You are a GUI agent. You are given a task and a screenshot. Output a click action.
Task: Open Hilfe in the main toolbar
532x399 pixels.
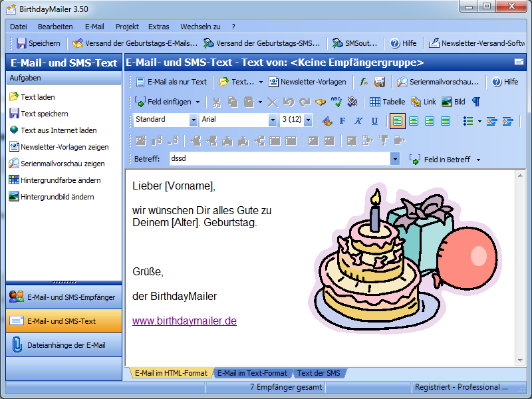(403, 43)
